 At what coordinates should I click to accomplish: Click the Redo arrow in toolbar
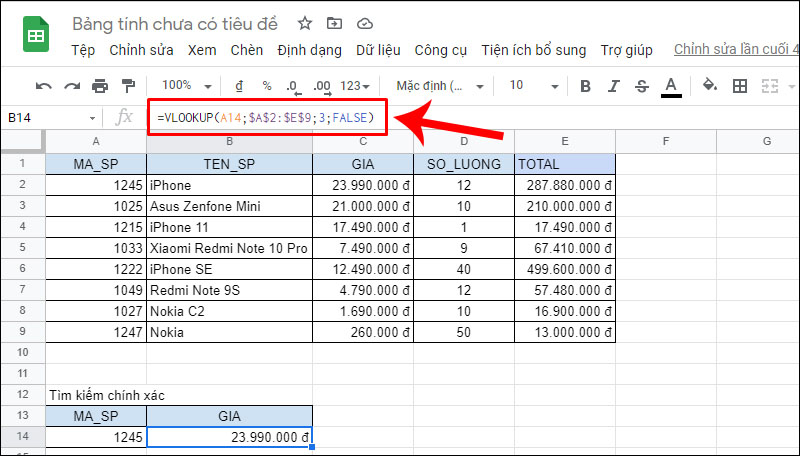(x=72, y=86)
